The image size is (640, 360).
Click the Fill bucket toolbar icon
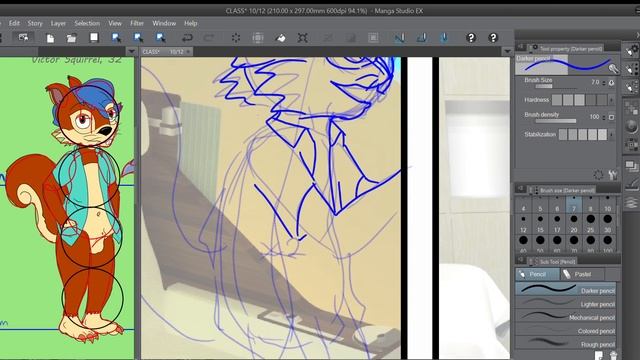point(280,38)
